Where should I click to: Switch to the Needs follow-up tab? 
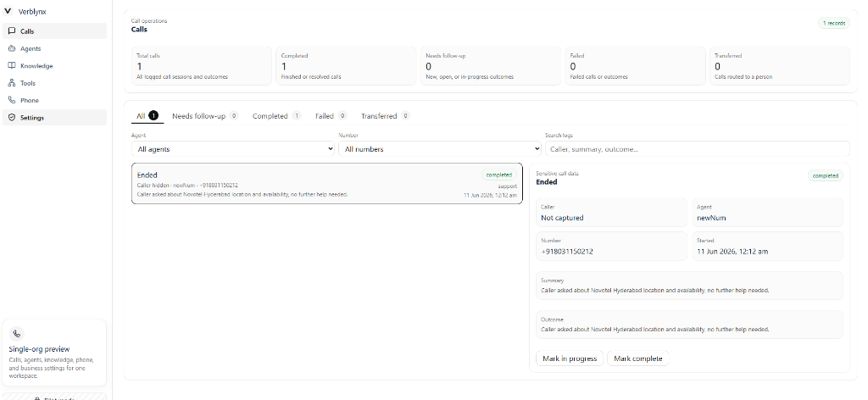click(205, 116)
